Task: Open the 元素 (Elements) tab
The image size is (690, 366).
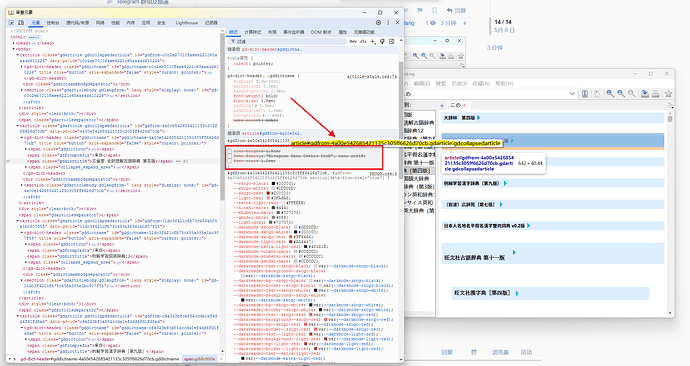Action: [36, 22]
